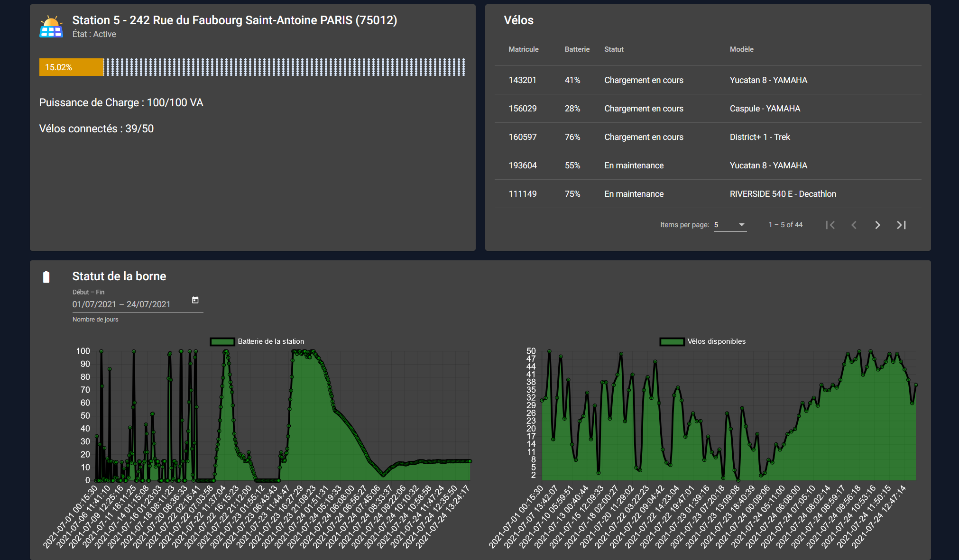This screenshot has width=959, height=560.
Task: Click En maintenance status for bike 193604
Action: point(634,165)
